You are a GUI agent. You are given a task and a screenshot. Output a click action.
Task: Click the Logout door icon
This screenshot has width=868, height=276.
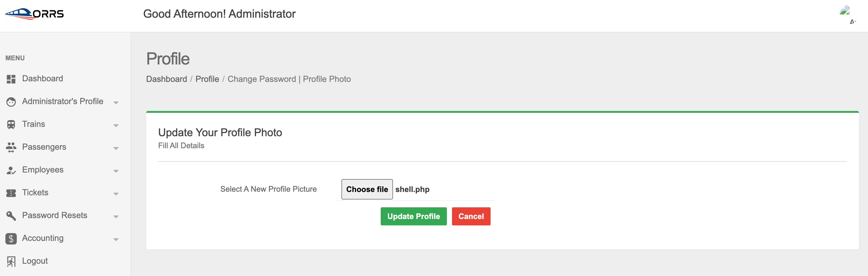click(11, 262)
